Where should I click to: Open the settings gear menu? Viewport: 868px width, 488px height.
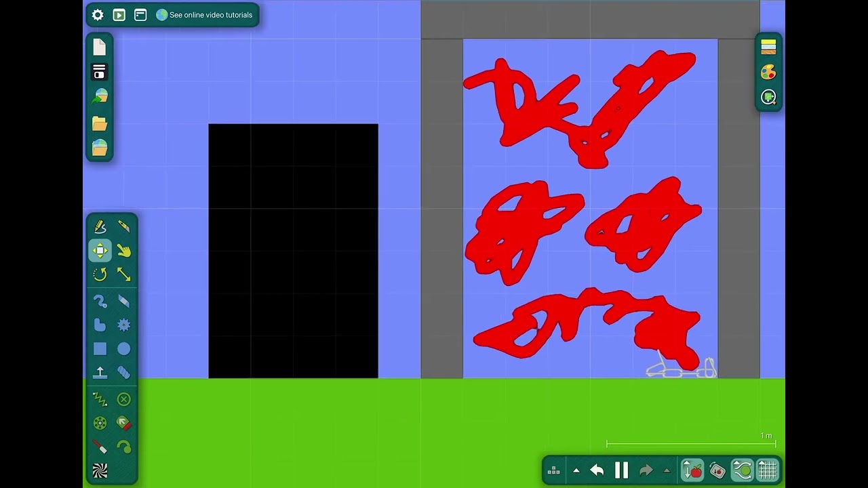98,15
